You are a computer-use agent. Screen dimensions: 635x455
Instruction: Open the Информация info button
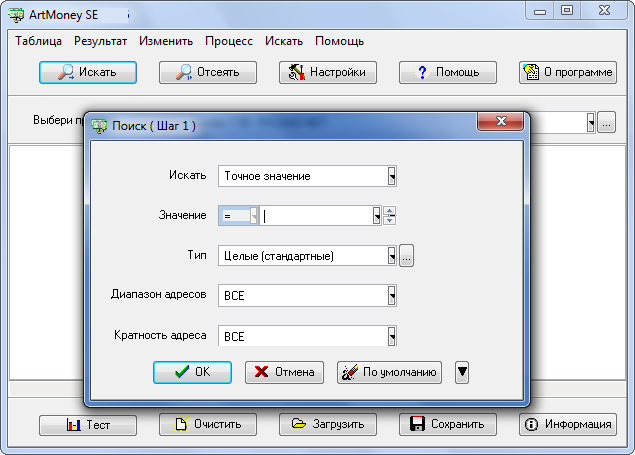(x=567, y=424)
